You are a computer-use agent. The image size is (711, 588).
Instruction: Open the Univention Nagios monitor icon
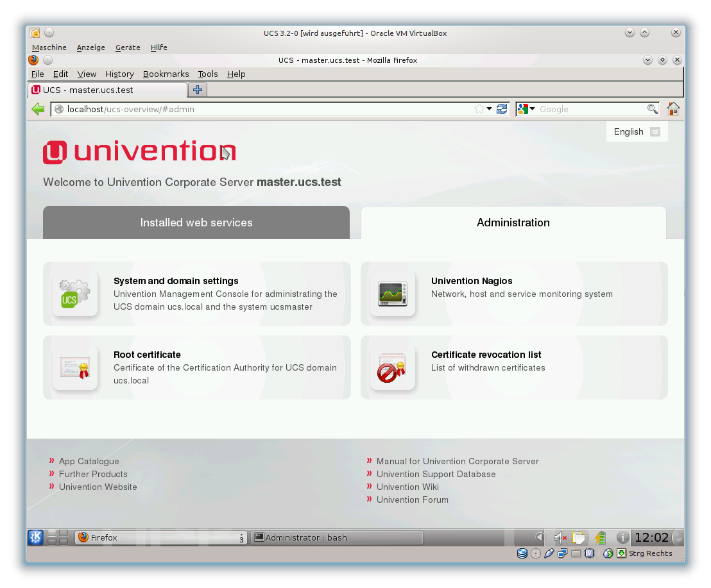pyautogui.click(x=393, y=294)
